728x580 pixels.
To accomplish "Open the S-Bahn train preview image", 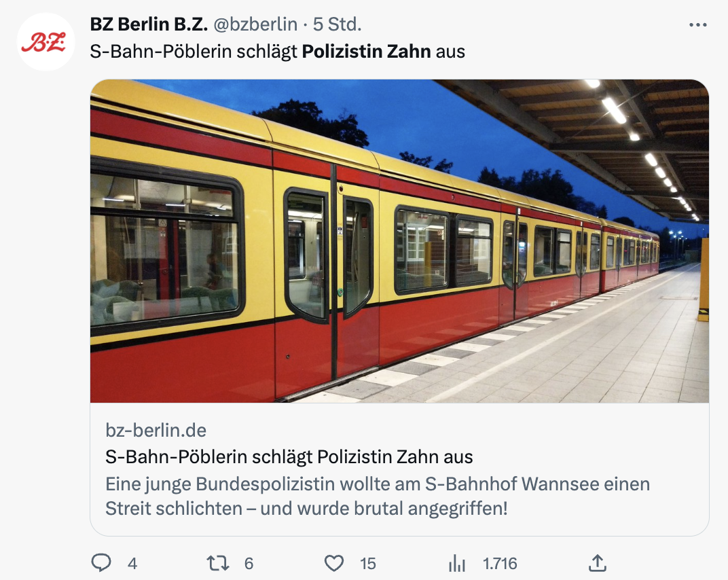I will pyautogui.click(x=399, y=241).
